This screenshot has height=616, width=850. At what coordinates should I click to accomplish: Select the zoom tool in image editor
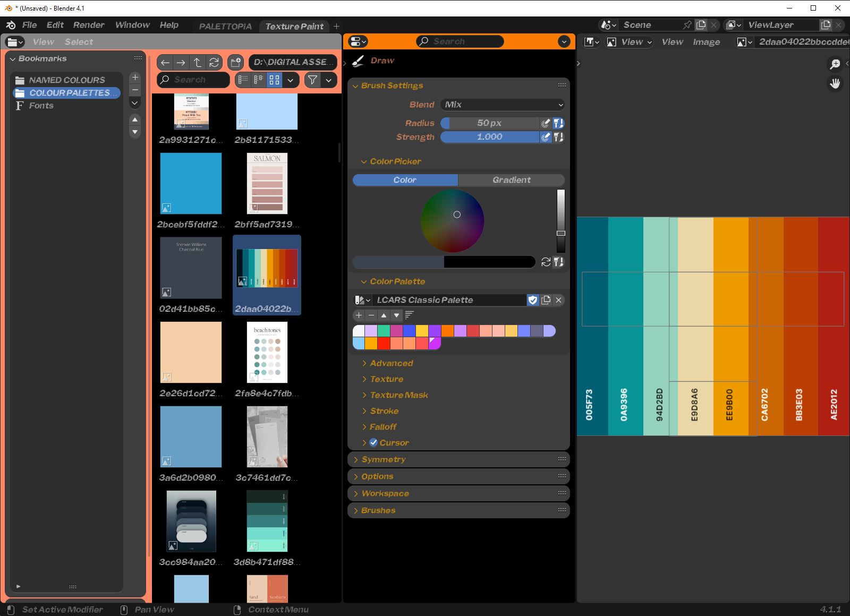(x=835, y=64)
